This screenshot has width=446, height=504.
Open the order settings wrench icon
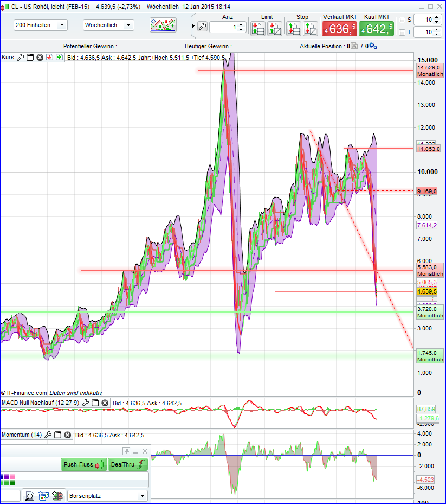pyautogui.click(x=202, y=27)
